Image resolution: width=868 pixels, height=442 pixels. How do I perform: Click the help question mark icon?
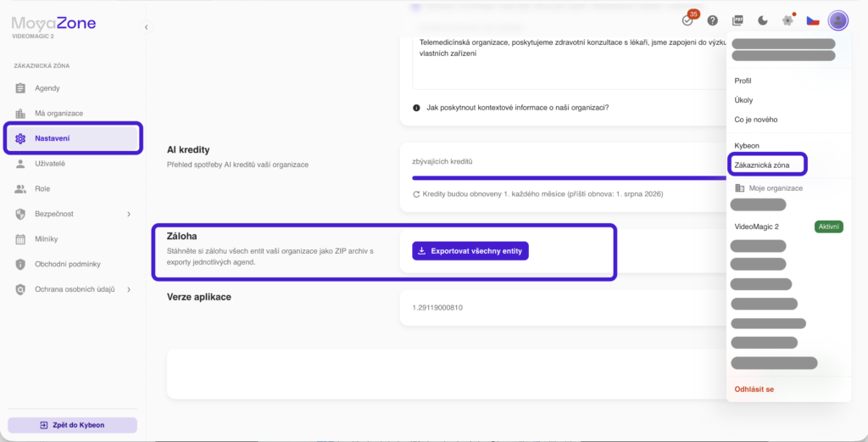(712, 20)
